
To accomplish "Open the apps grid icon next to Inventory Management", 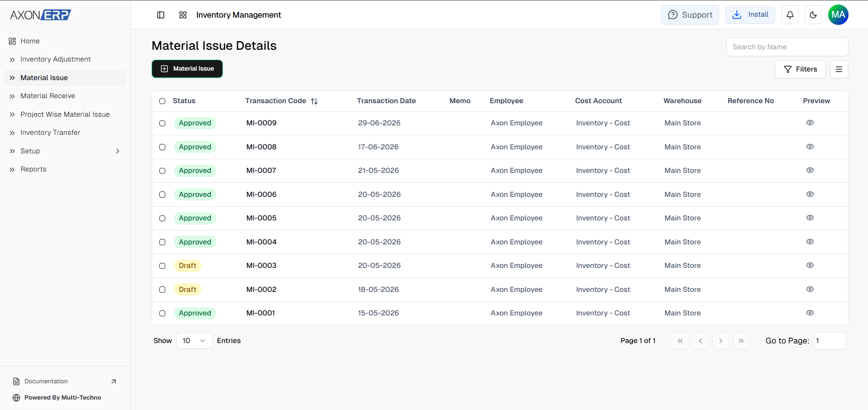I will point(183,15).
